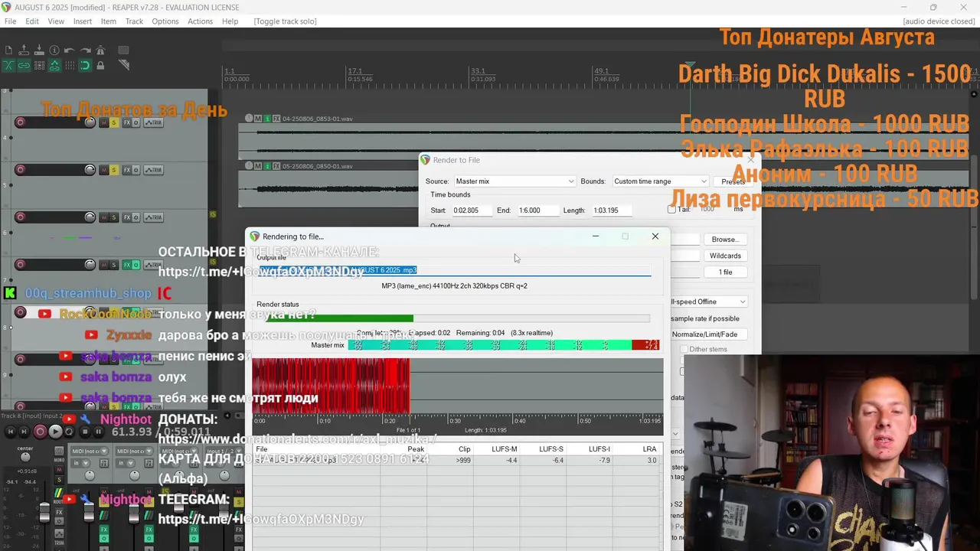
Task: Toggle ripple editing toolbar icon
Action: [x=39, y=66]
